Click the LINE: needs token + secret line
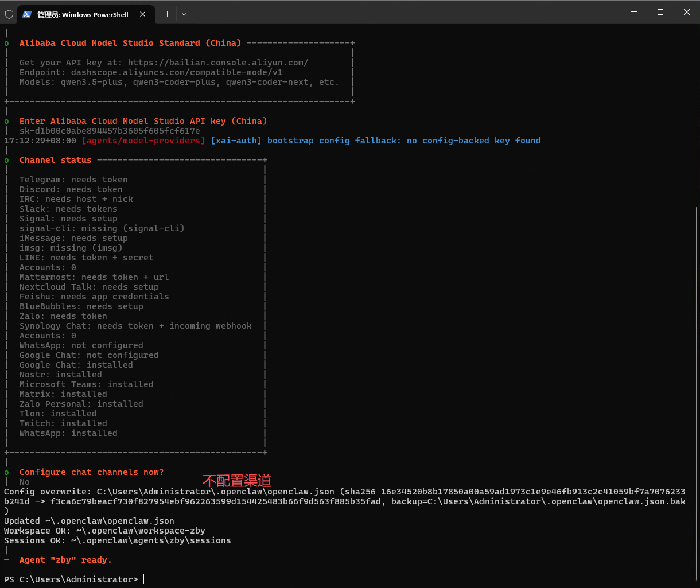Viewport: 700px width, 588px height. coord(87,258)
